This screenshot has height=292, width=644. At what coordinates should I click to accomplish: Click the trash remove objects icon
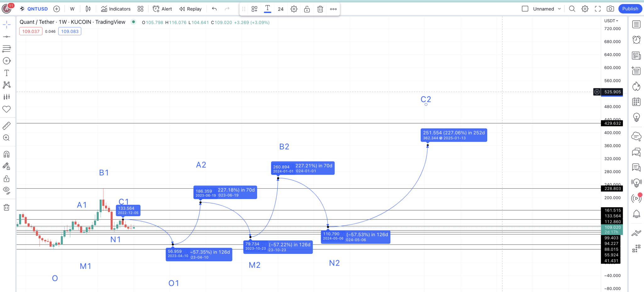coord(7,207)
